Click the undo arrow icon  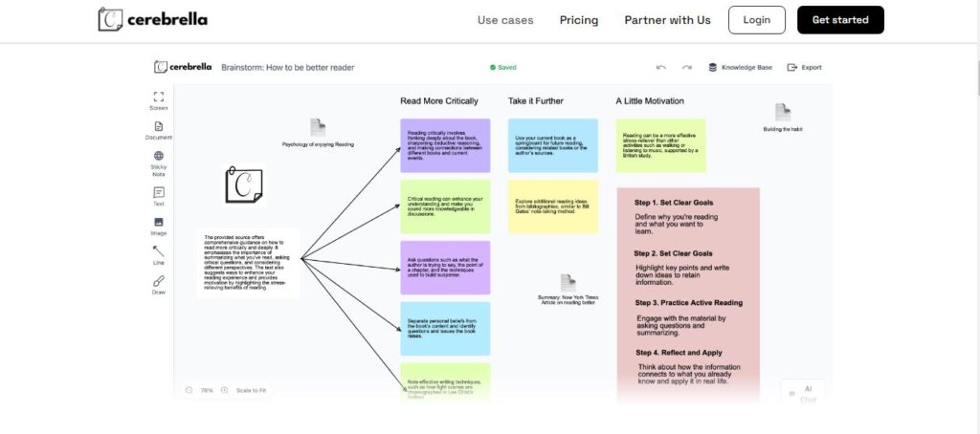(661, 68)
